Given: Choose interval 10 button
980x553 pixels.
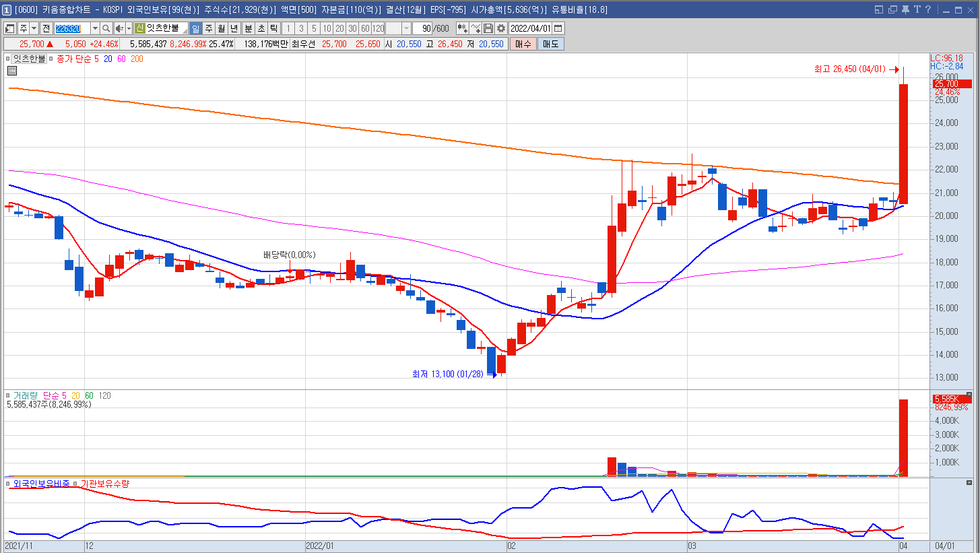Looking at the screenshot, I should (x=327, y=28).
